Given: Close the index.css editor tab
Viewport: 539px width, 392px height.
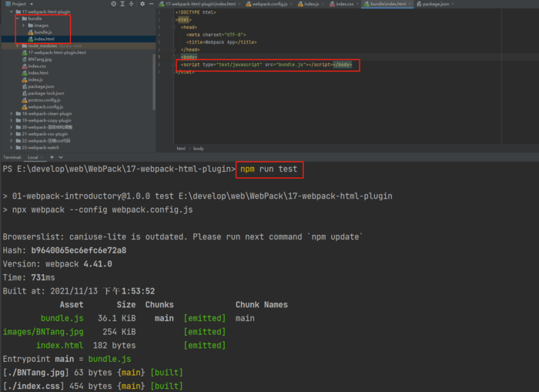Looking at the screenshot, I should (357, 4).
